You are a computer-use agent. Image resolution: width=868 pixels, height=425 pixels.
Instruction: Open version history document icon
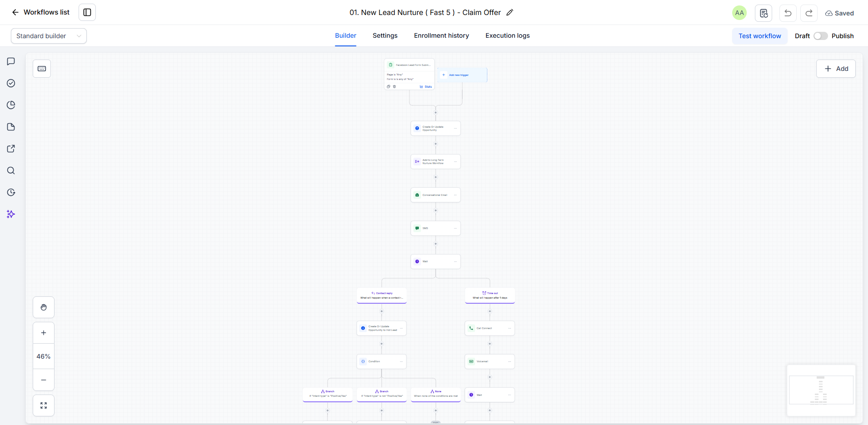[x=764, y=13]
